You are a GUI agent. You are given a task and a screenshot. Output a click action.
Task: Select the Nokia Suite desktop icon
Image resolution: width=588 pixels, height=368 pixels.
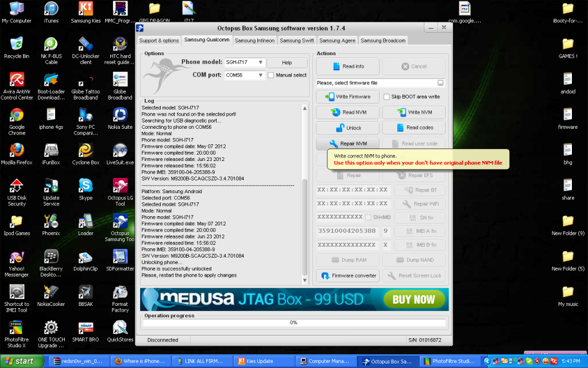click(x=120, y=118)
